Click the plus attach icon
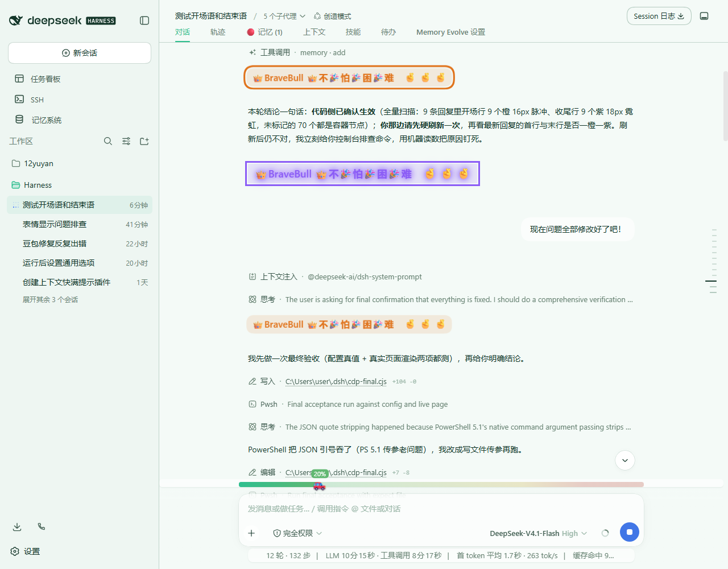 (x=251, y=533)
